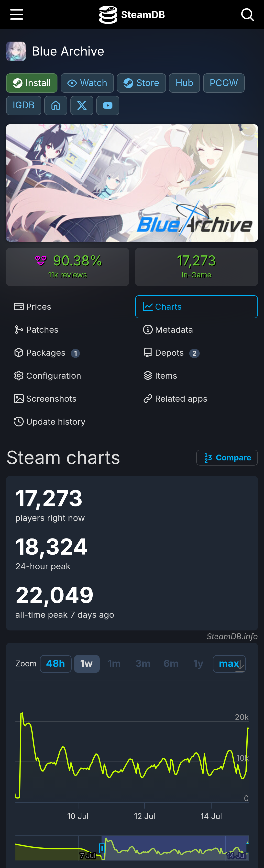Open the home website icon link
Image resolution: width=264 pixels, height=868 pixels.
[x=55, y=105]
